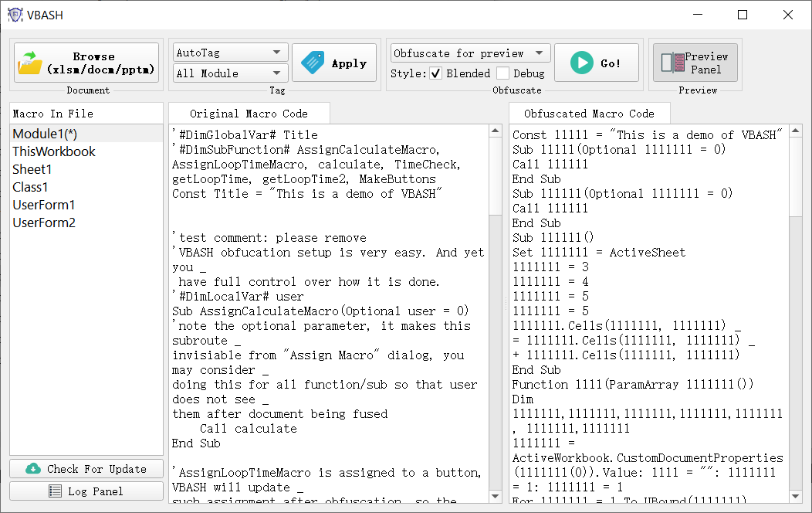
Task: Click the obfuscated code scrollbar up arrow
Action: (796, 131)
